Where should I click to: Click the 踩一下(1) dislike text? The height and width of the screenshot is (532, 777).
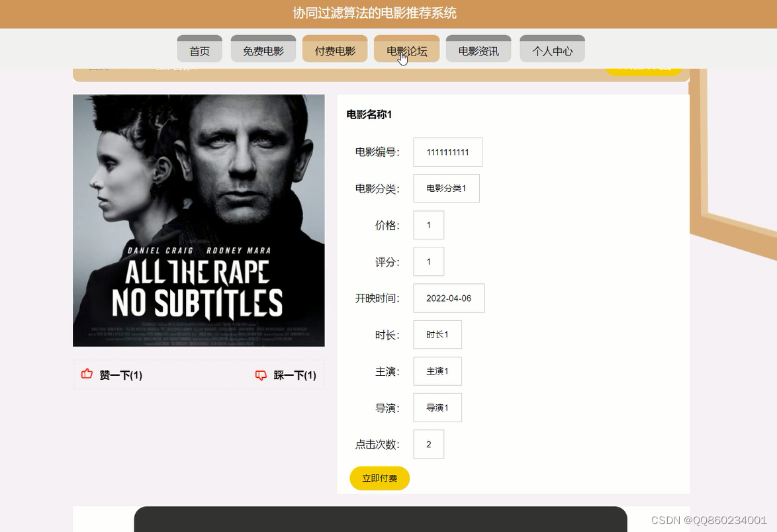pos(295,375)
